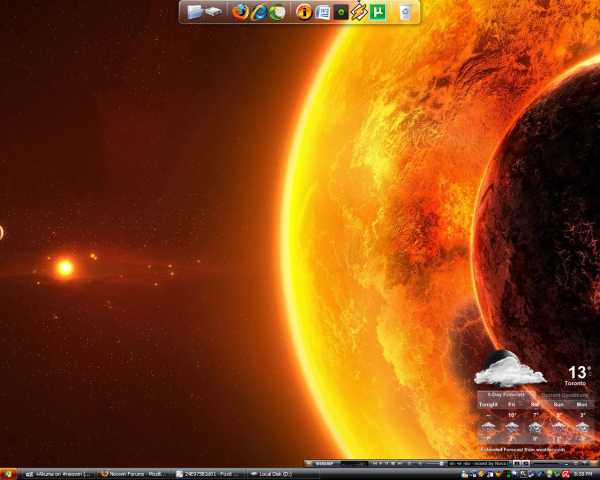Select the 5-Day Forecast tab in weather widget
The height and width of the screenshot is (480, 600).
[x=506, y=395]
